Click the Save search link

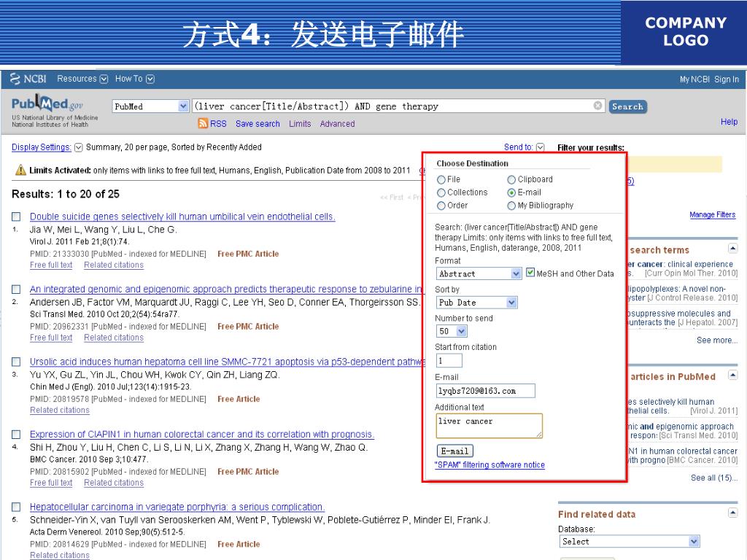pos(258,124)
